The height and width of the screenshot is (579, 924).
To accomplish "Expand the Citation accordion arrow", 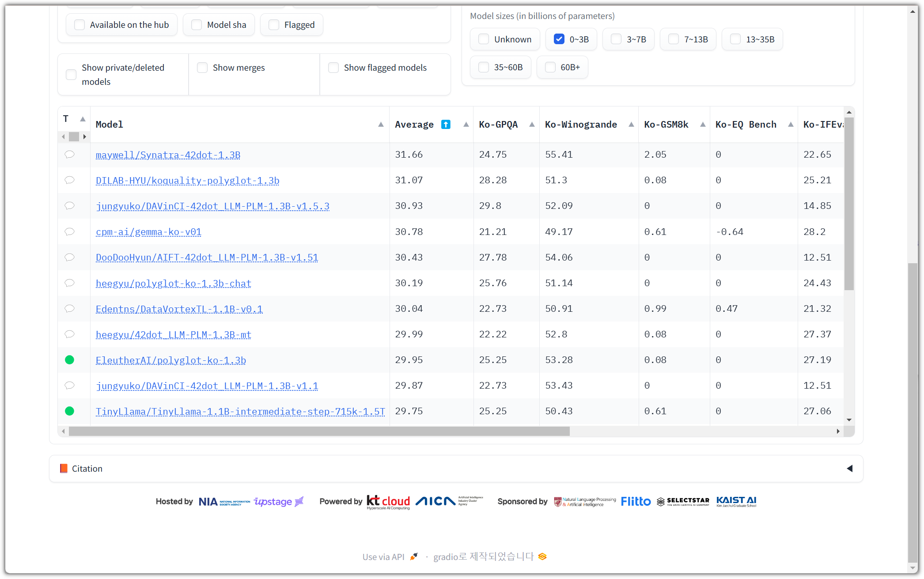I will tap(849, 469).
